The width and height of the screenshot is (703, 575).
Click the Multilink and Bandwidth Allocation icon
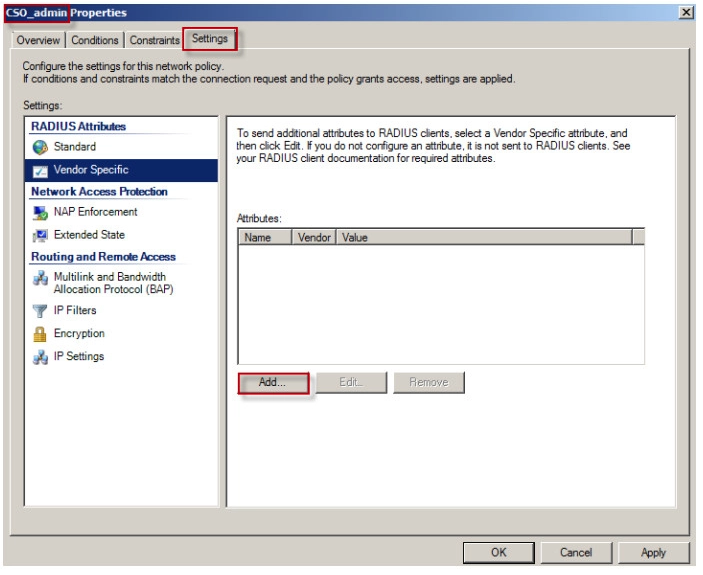[x=40, y=278]
